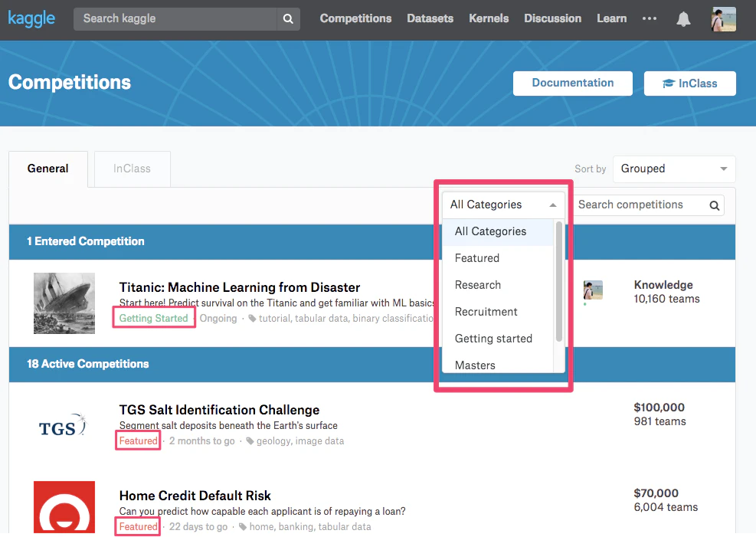Open the notifications bell
Image resolution: width=756 pixels, height=537 pixels.
pos(683,19)
